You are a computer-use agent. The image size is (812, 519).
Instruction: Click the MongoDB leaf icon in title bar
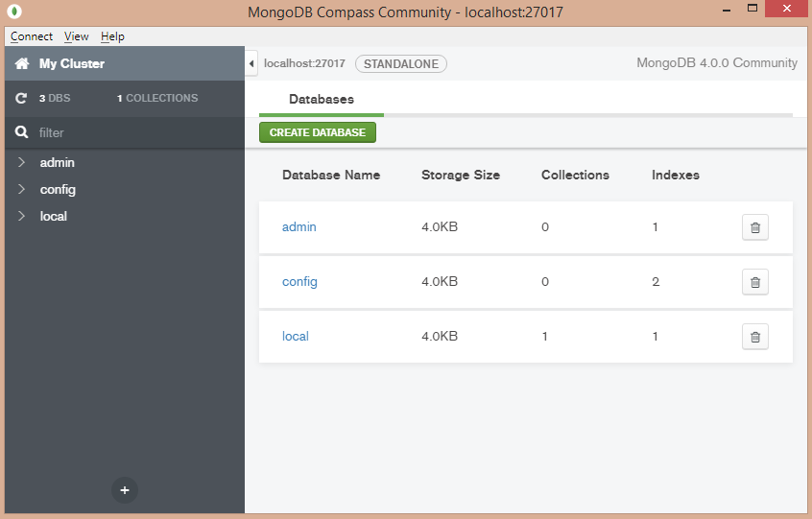point(14,12)
